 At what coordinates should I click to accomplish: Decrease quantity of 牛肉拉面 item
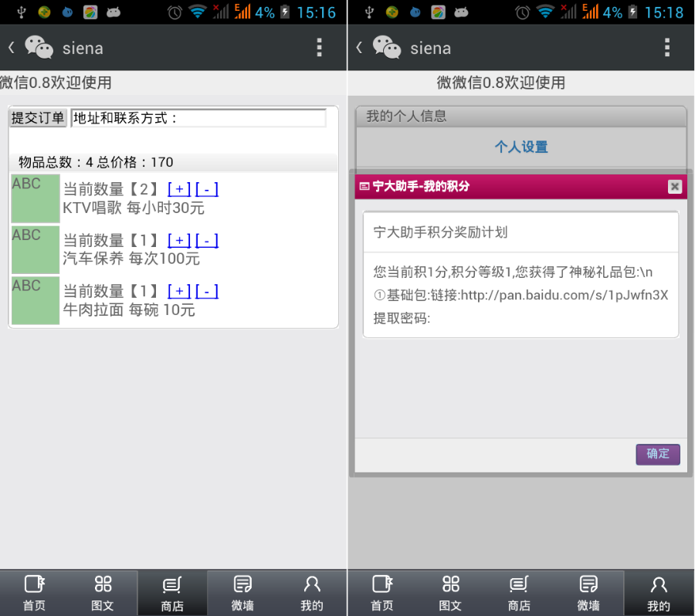[x=206, y=292]
